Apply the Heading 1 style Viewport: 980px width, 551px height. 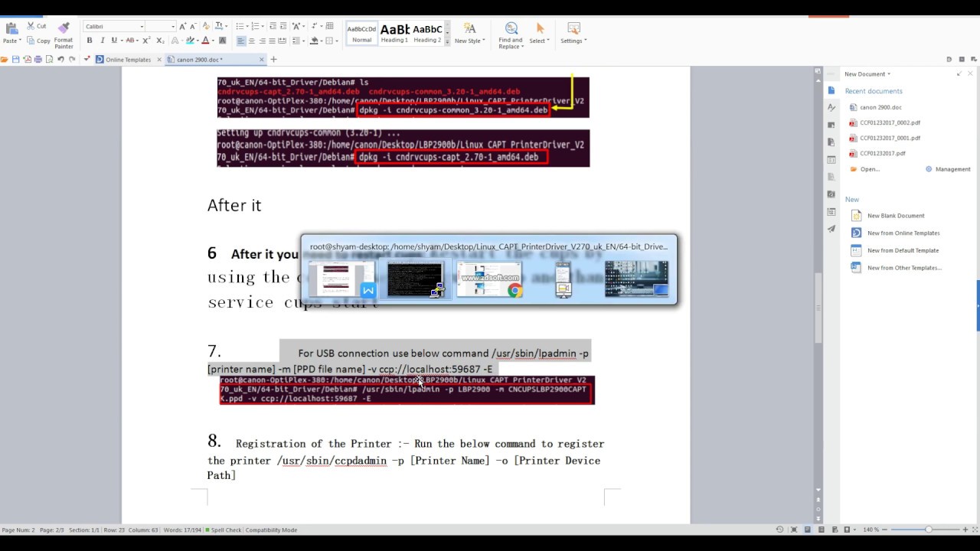pyautogui.click(x=395, y=34)
